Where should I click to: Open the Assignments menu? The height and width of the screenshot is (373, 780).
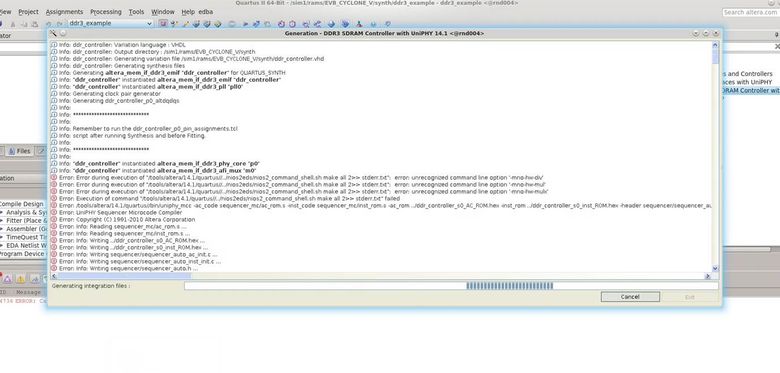click(64, 11)
